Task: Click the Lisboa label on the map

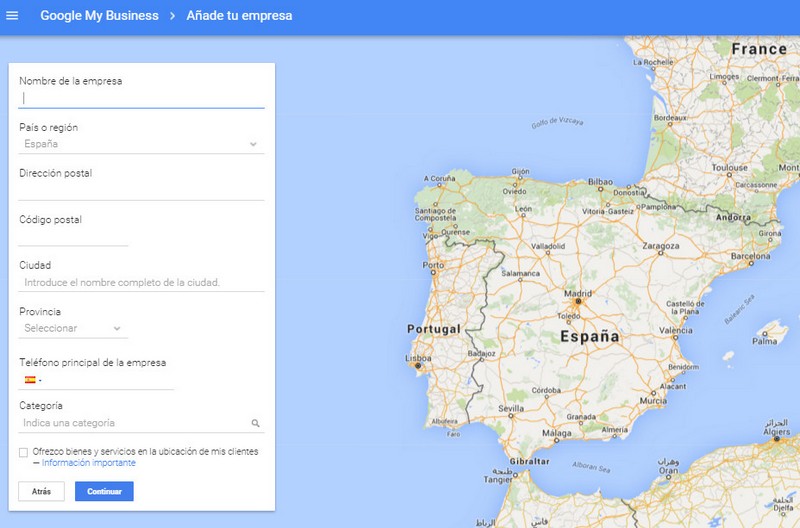Action: (x=418, y=358)
